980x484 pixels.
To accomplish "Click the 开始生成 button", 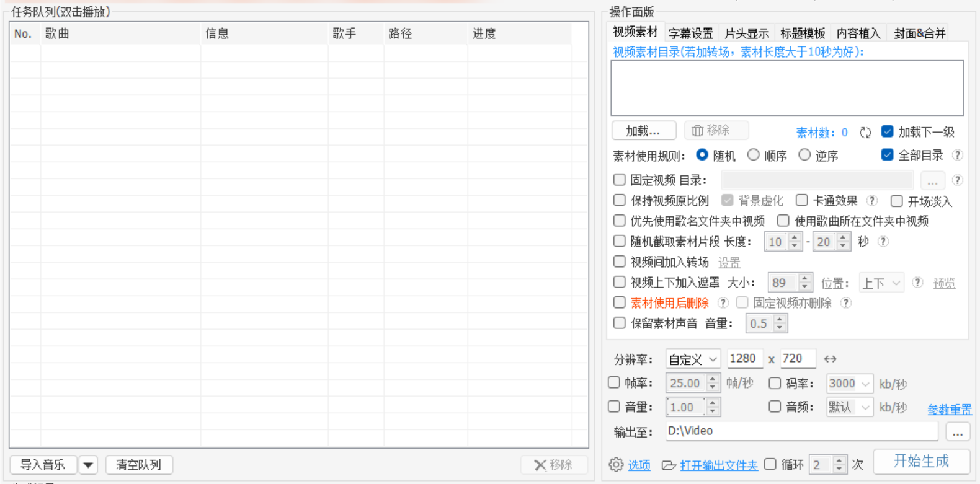I will pos(921,461).
